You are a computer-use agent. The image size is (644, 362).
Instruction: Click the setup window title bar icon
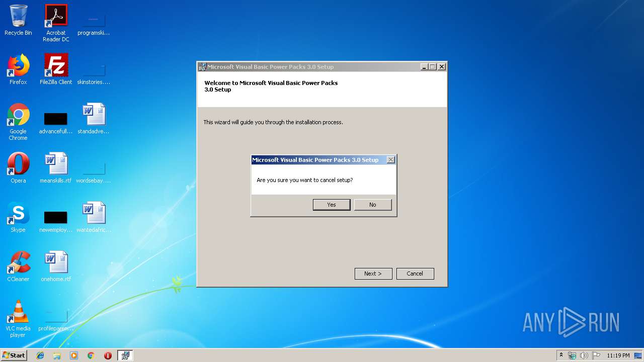click(x=203, y=67)
